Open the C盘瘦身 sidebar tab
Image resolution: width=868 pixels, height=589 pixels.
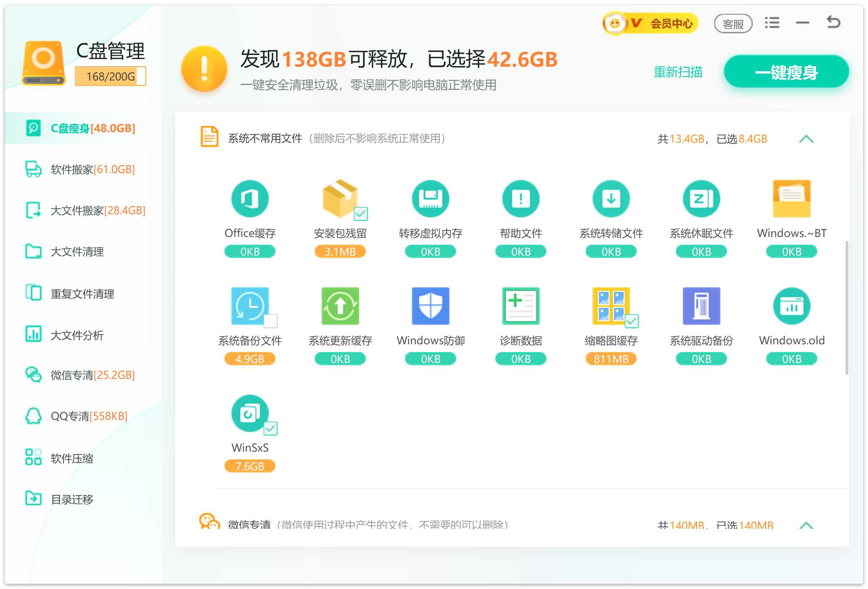[83, 128]
